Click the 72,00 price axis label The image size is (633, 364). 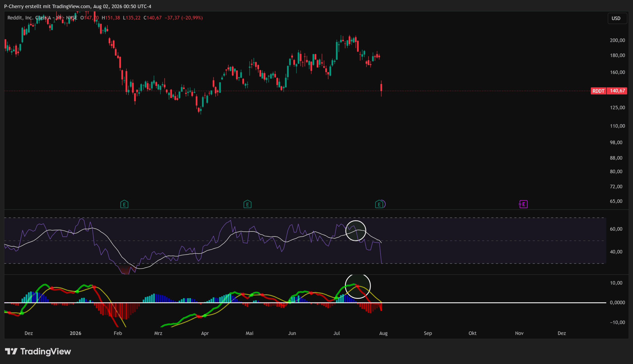pyautogui.click(x=616, y=186)
